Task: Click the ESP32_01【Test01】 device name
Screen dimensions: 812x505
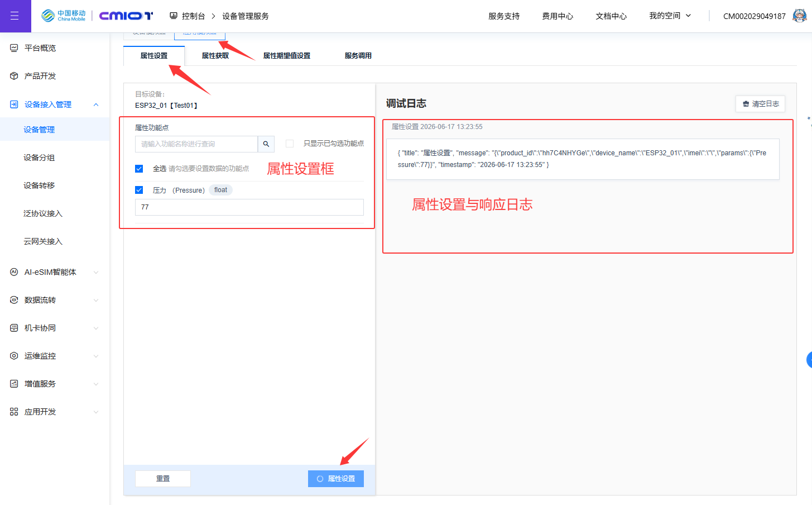Action: click(x=166, y=106)
